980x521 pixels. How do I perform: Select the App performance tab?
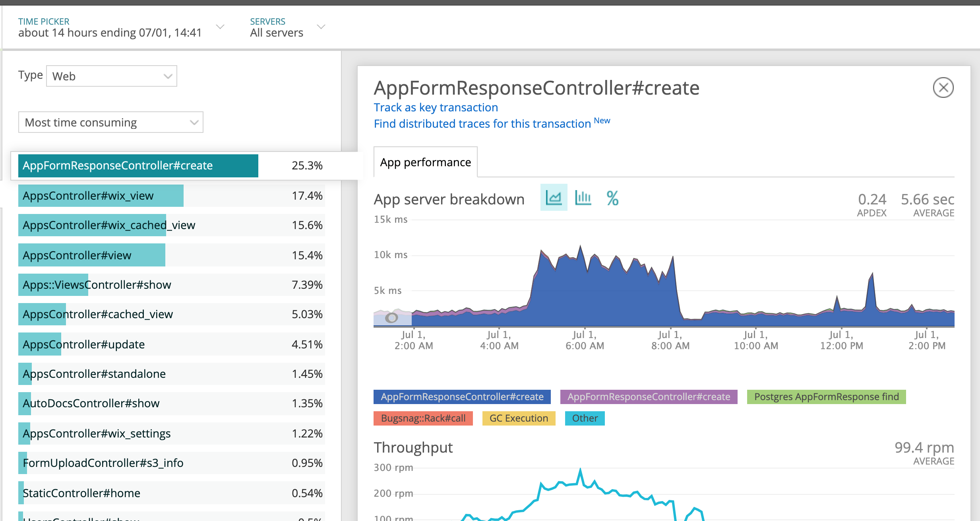point(425,162)
